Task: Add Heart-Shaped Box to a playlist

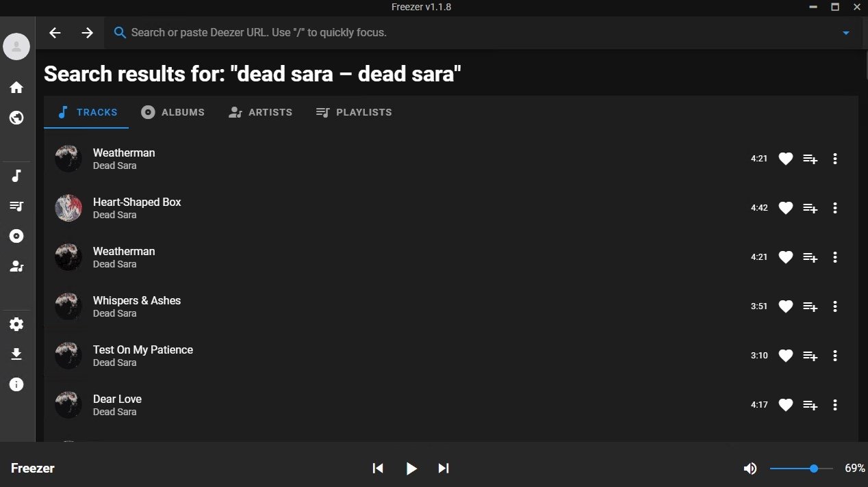Action: [x=810, y=208]
